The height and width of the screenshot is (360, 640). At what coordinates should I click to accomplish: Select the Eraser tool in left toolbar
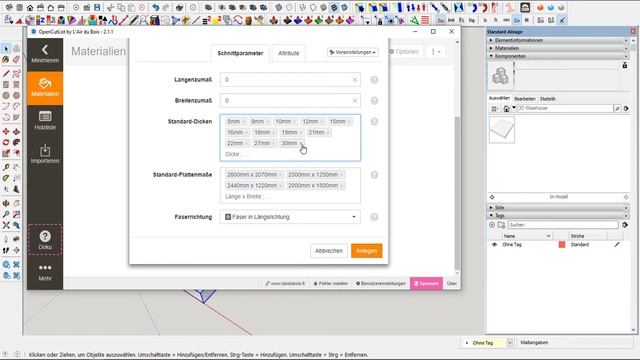point(16,60)
